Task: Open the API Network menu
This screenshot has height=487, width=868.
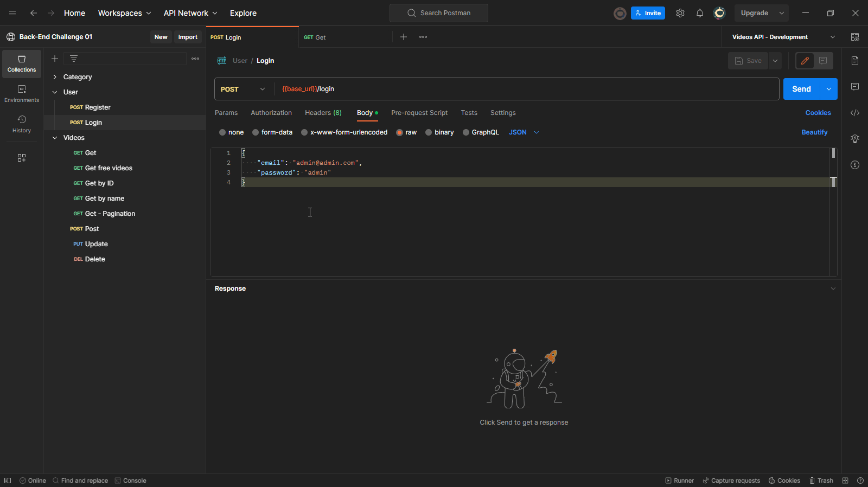Action: [x=190, y=13]
